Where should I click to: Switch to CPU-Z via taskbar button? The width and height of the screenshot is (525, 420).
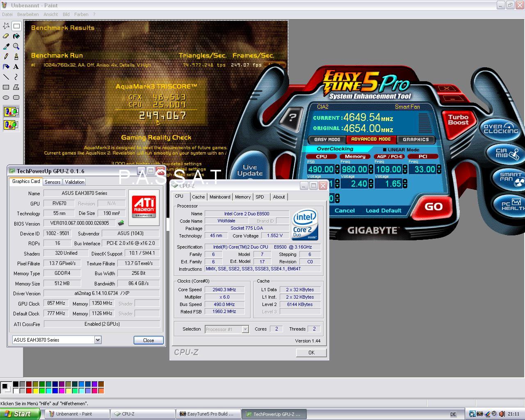click(x=143, y=414)
